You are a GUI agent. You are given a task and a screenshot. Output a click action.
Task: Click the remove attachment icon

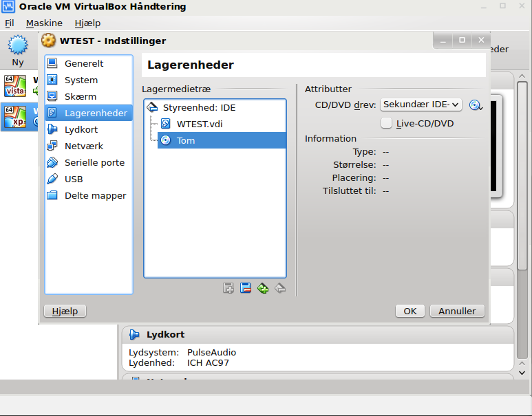[x=280, y=288]
